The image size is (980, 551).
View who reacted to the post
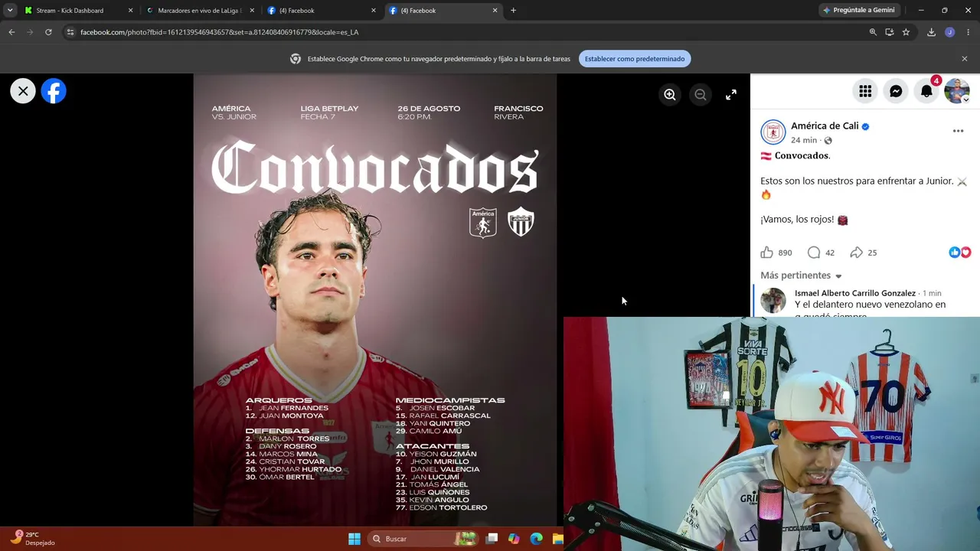click(x=960, y=253)
